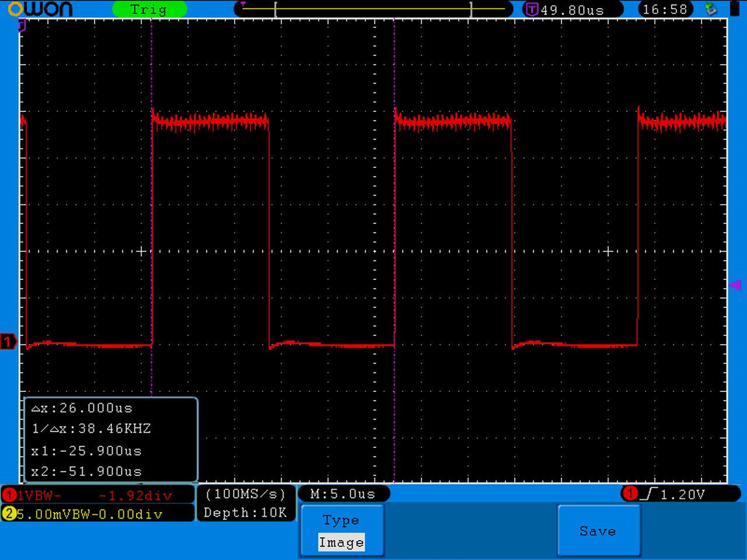Viewport: 747px width, 560px height.
Task: Click the battery icon at top right
Action: pyautogui.click(x=734, y=9)
